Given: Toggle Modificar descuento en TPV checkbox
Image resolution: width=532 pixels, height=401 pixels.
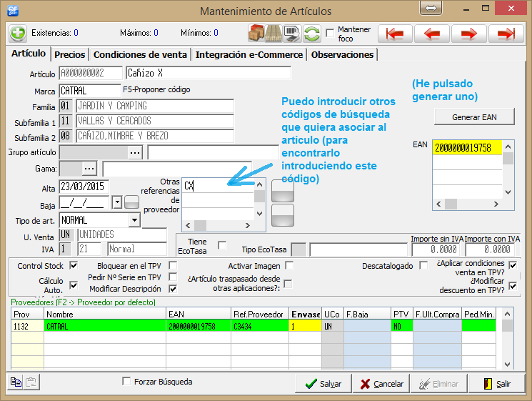Looking at the screenshot, I should point(513,286).
